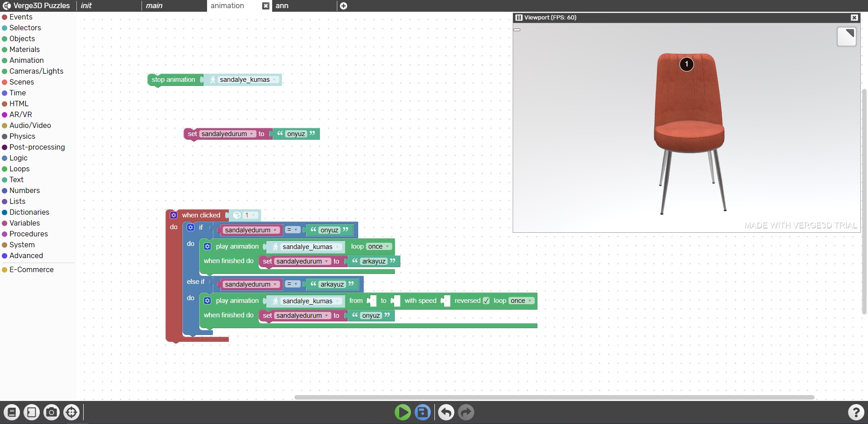
Task: Click the horizontal workspace scrollbar
Action: (554, 397)
